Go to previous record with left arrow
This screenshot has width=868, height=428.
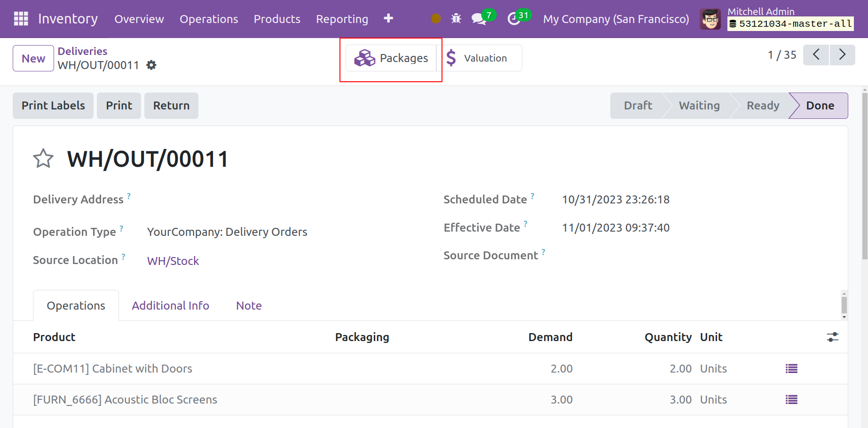pyautogui.click(x=816, y=55)
